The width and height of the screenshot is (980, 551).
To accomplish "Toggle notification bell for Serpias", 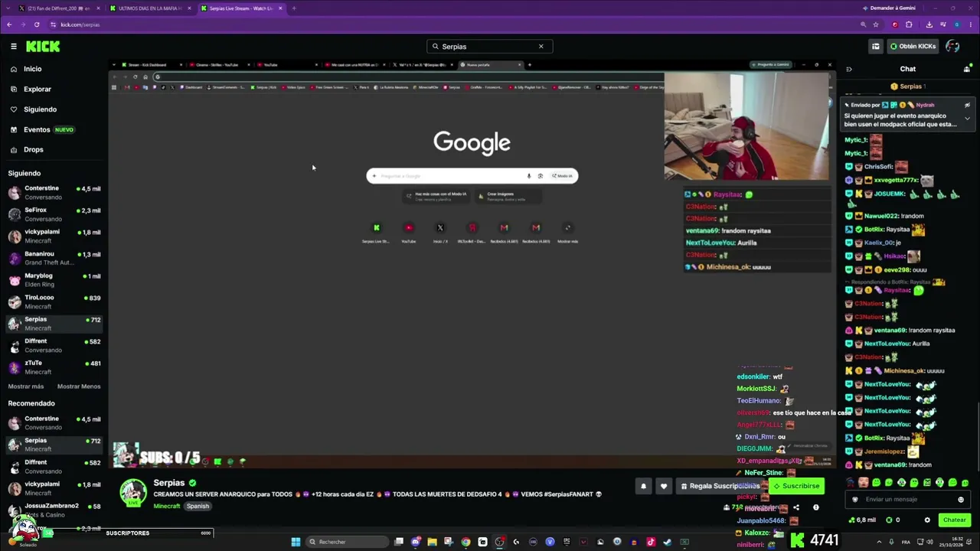I will pos(643,486).
